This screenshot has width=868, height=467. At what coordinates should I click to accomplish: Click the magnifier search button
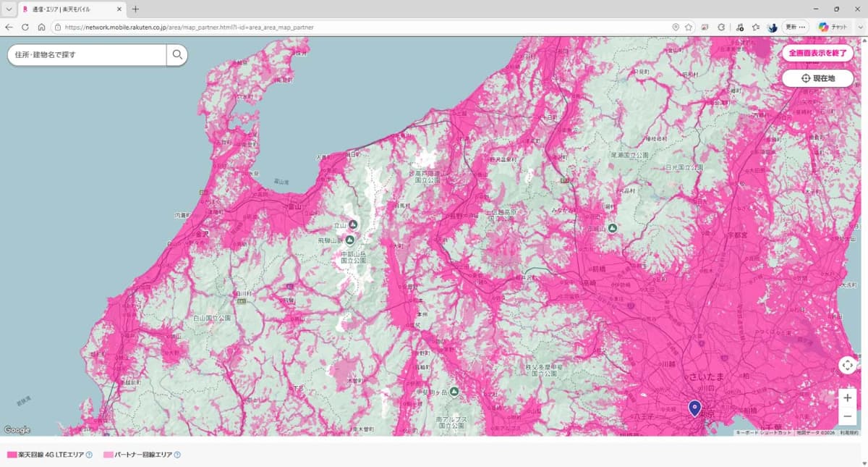point(177,55)
